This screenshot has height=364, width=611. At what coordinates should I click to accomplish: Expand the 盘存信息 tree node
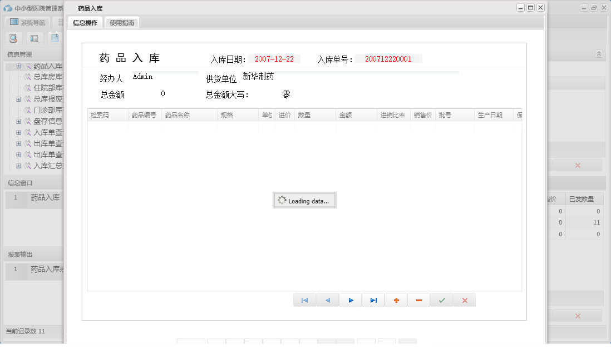(x=18, y=121)
